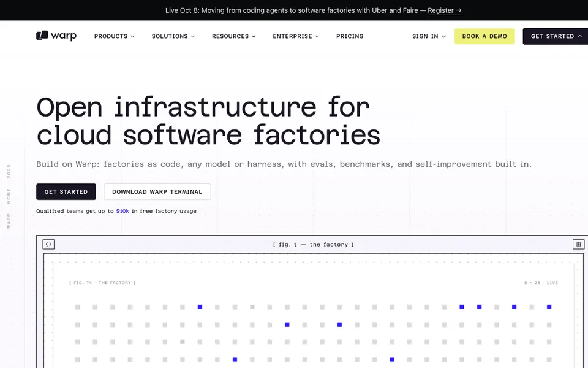Screen dimensions: 588x368
Task: Open the Resources dropdown menu
Action: pyautogui.click(x=234, y=36)
